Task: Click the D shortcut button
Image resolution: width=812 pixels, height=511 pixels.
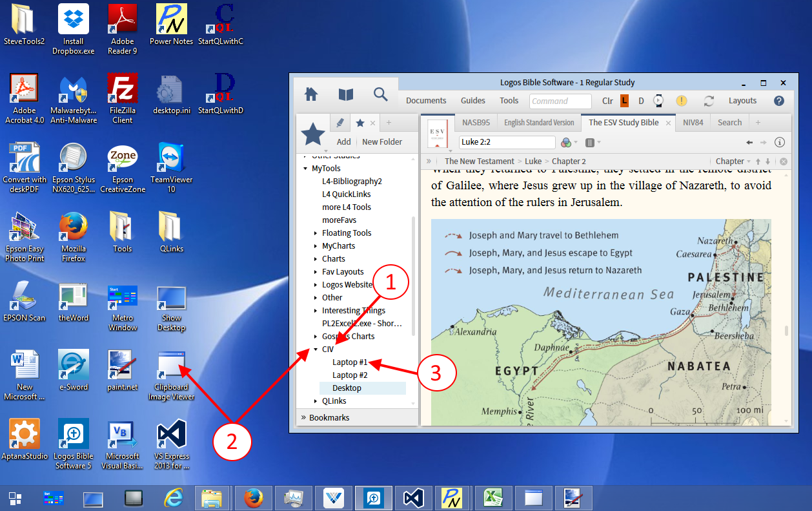Action: [x=641, y=101]
